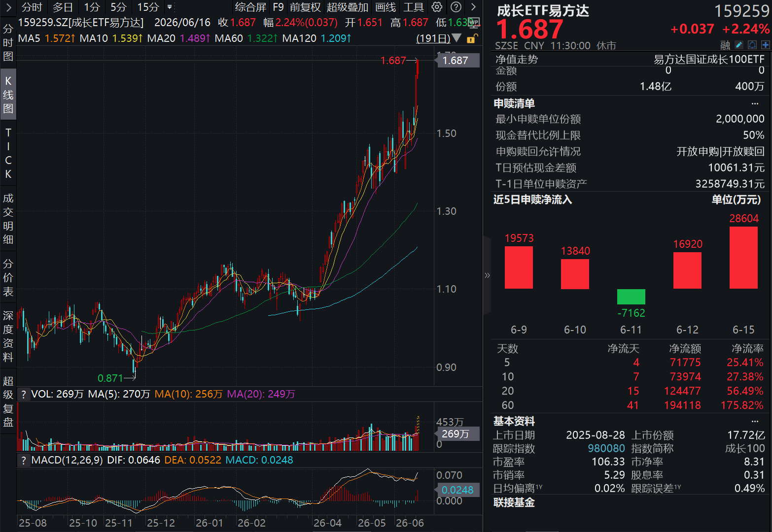
Task: Open the 工具 menu
Action: (414, 7)
